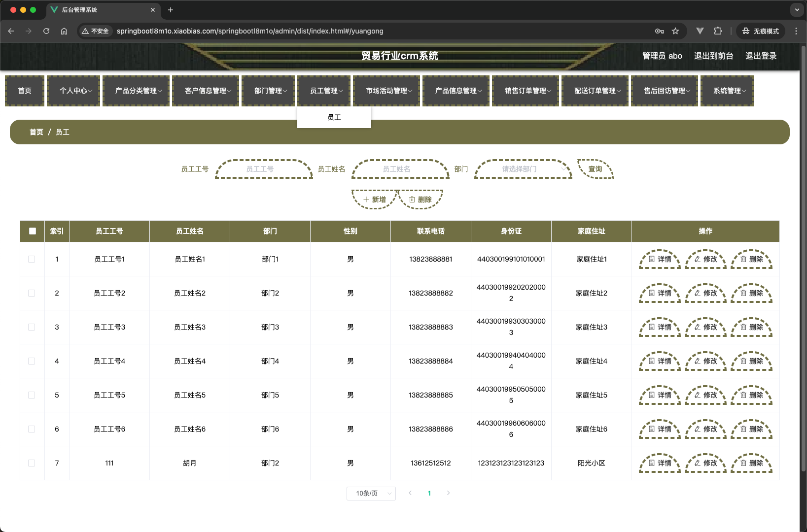
Task: Click the 新增 add button
Action: (375, 199)
